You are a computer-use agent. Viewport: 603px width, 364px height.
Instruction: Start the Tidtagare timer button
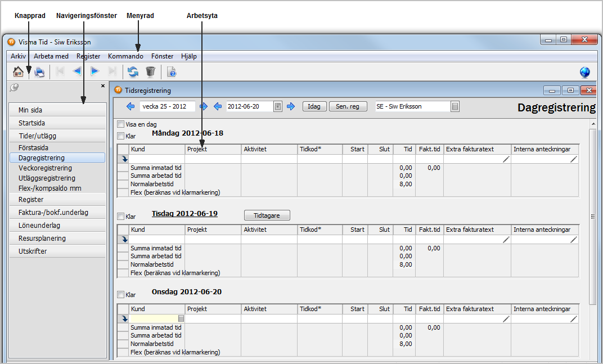267,215
